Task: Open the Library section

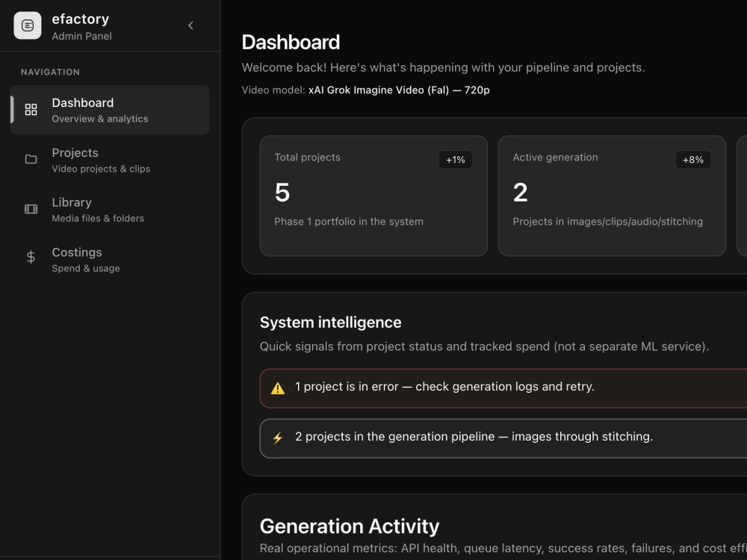Action: point(110,210)
